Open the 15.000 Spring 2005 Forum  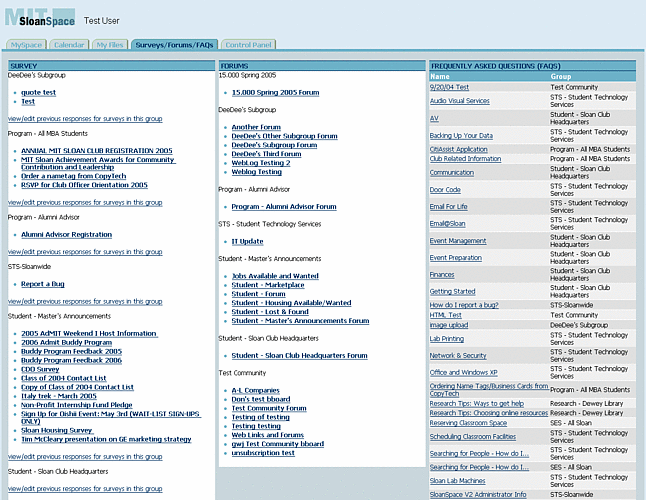click(275, 92)
